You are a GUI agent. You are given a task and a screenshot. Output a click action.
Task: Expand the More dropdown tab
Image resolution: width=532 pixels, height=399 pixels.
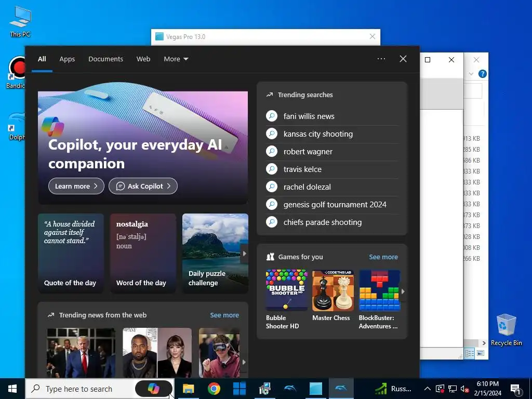tap(176, 59)
